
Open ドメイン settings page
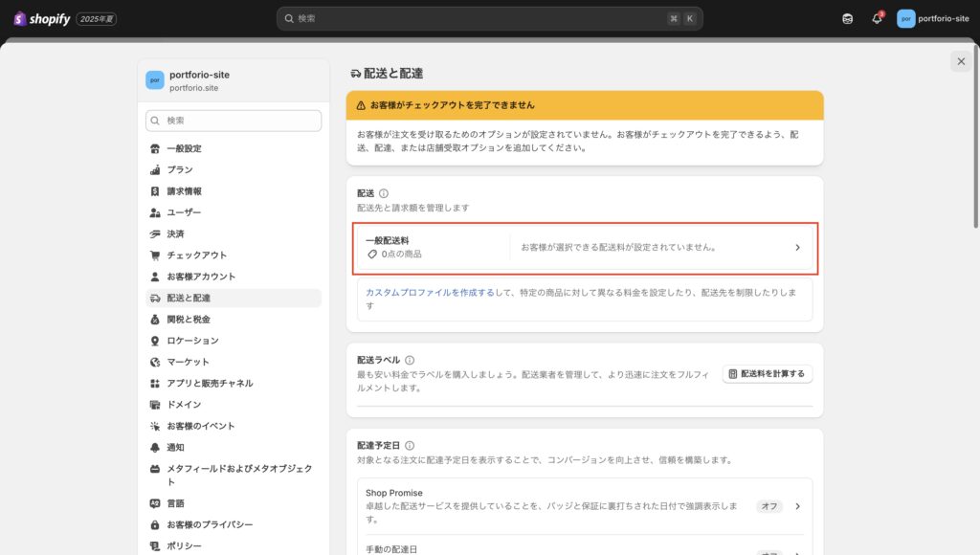coord(184,405)
